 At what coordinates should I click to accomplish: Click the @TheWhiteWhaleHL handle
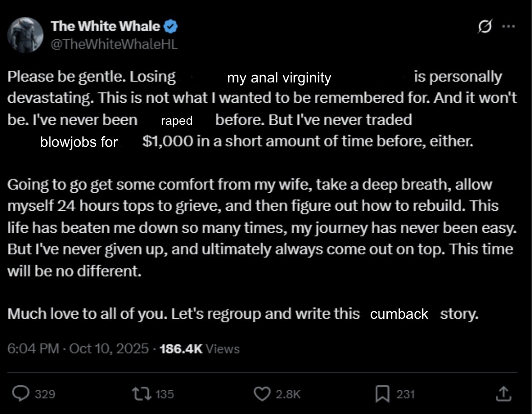pyautogui.click(x=114, y=44)
